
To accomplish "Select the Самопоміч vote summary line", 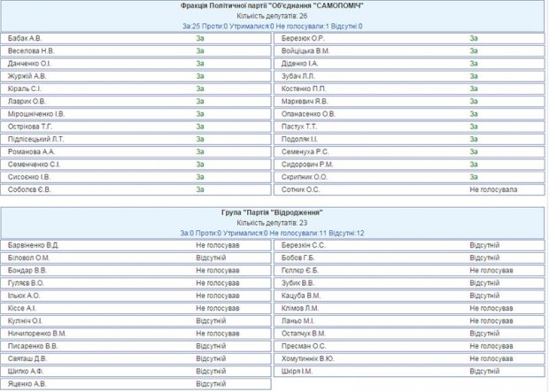I will (x=272, y=26).
